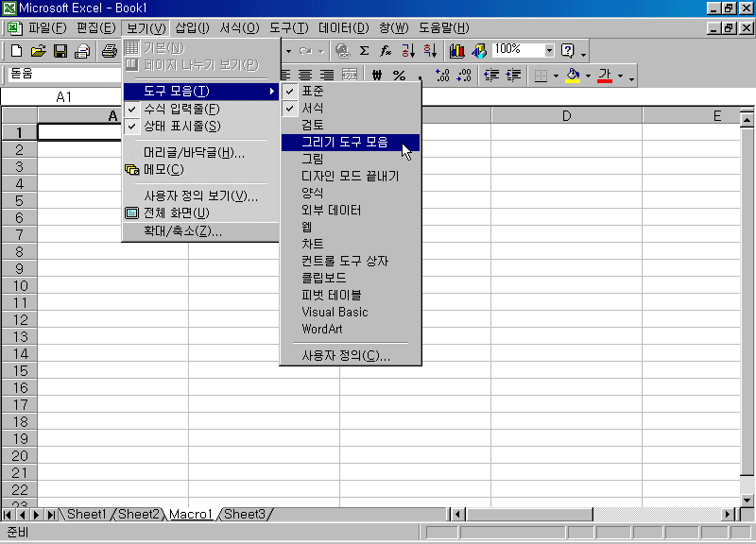Click the Save diskette icon
The height and width of the screenshot is (544, 756).
point(60,51)
